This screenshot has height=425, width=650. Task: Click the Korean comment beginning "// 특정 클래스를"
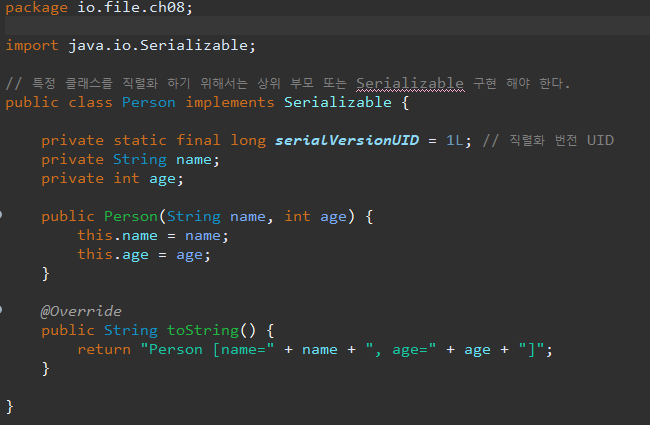(x=288, y=83)
